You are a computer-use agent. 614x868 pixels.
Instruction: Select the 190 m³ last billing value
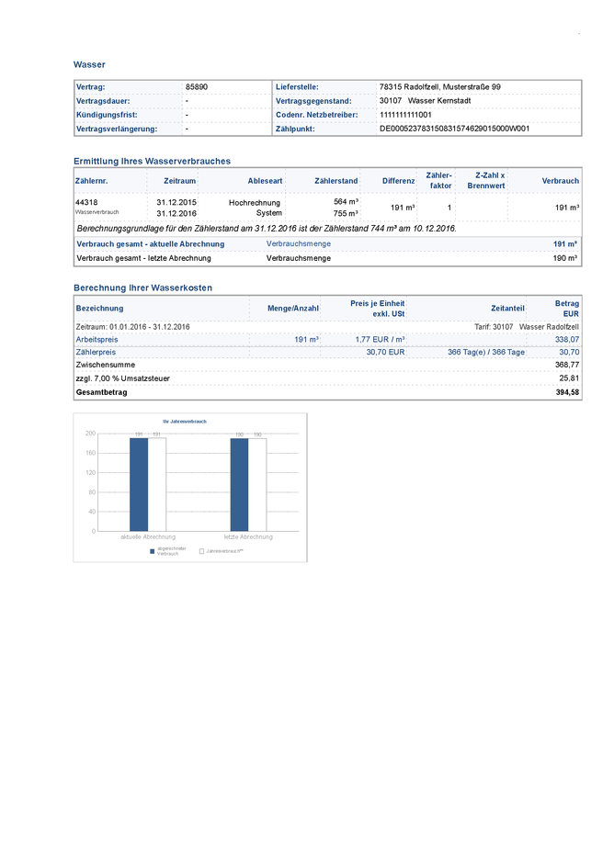point(565,258)
